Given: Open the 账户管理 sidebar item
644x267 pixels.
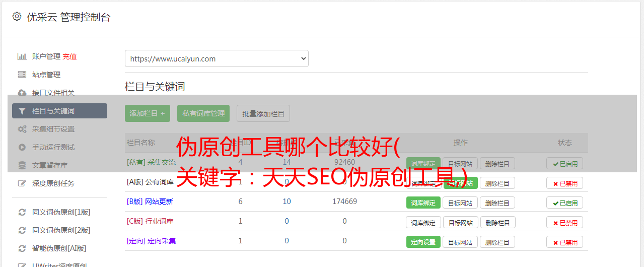Looking at the screenshot, I should [x=46, y=56].
